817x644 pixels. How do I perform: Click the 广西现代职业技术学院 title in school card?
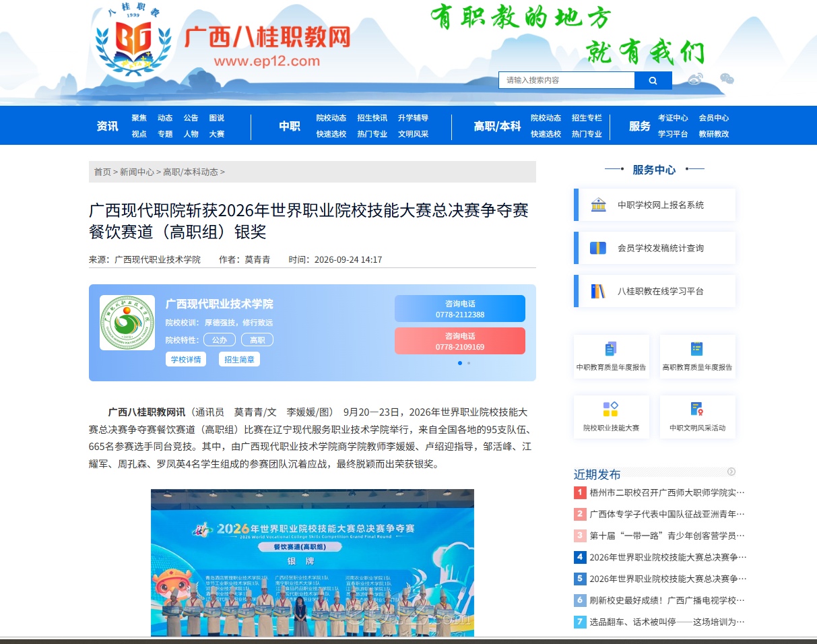[220, 304]
